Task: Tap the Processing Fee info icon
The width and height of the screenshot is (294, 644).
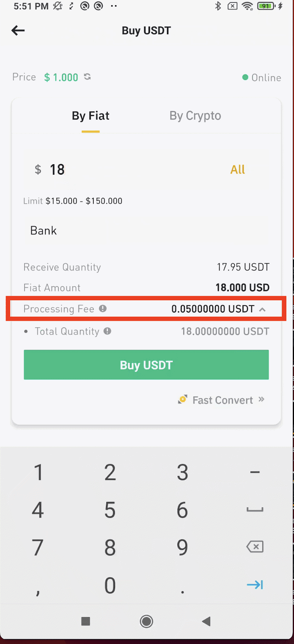Action: click(x=103, y=309)
